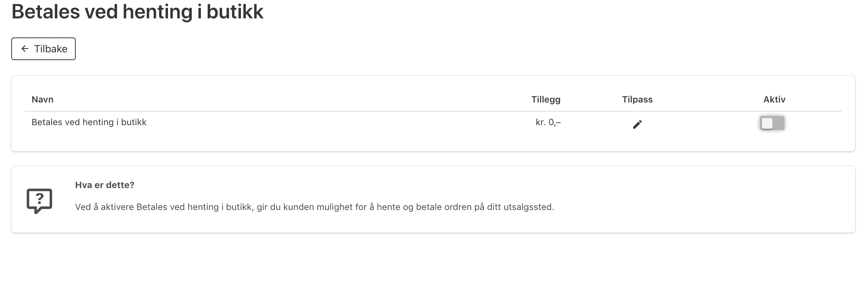Screen dimensions: 868x304
Task: Click the word Tilbake in the back button
Action: [51, 49]
